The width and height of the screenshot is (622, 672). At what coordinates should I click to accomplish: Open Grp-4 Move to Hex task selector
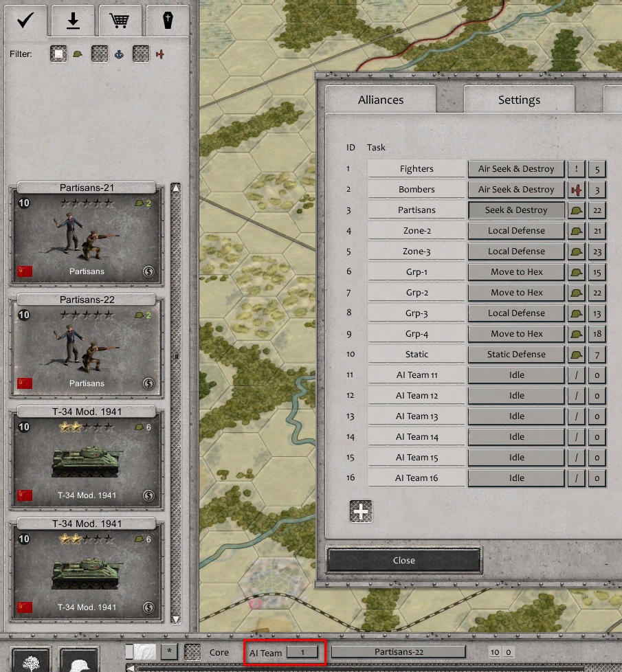click(x=516, y=333)
